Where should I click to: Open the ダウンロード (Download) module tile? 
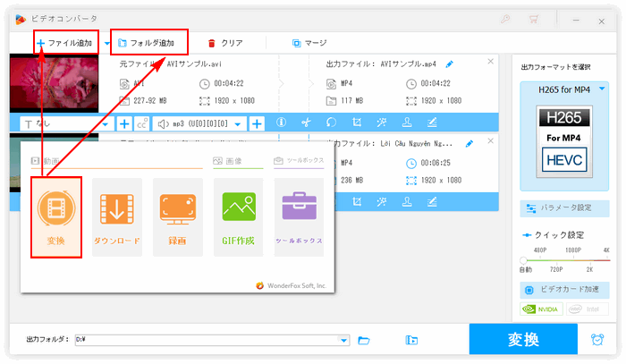tap(117, 217)
